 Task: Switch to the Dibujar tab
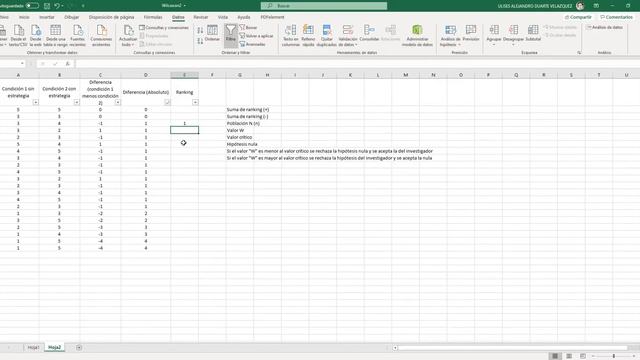71,17
